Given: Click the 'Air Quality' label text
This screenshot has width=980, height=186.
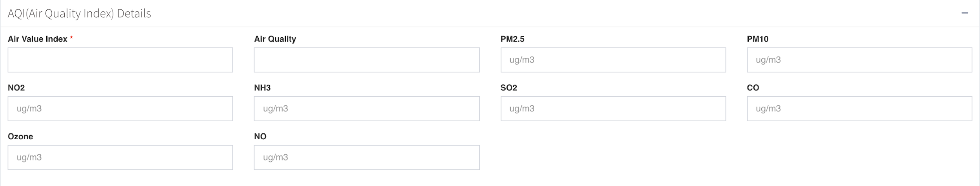Looking at the screenshot, I should click(x=275, y=39).
